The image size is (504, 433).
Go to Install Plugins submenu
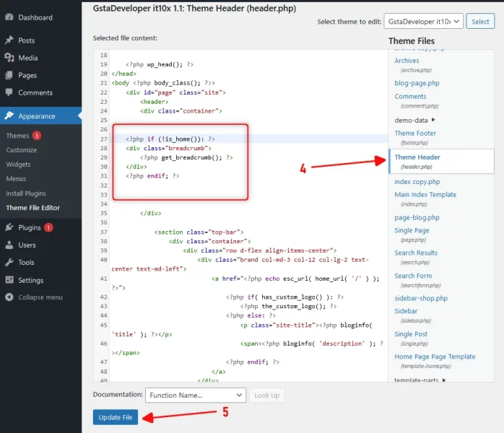point(26,193)
